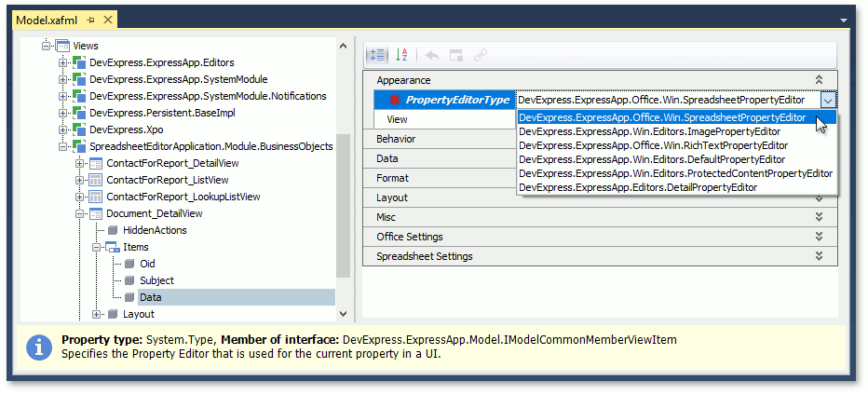
Task: Open the PropertyEditorType dropdown arrow
Action: point(827,100)
